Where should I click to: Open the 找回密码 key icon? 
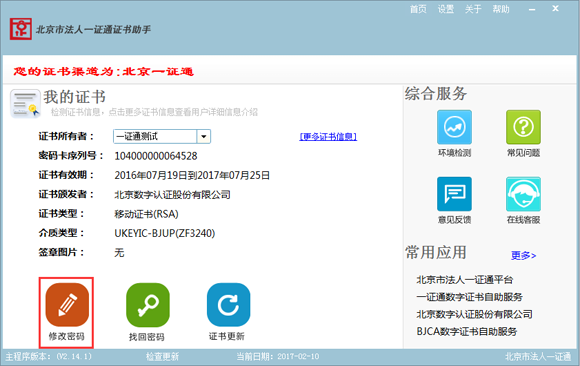(x=148, y=305)
